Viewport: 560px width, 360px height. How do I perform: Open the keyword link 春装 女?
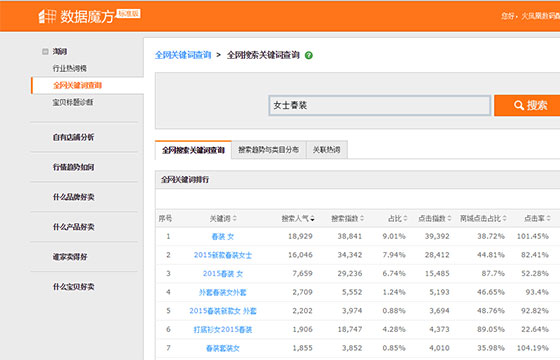222,236
